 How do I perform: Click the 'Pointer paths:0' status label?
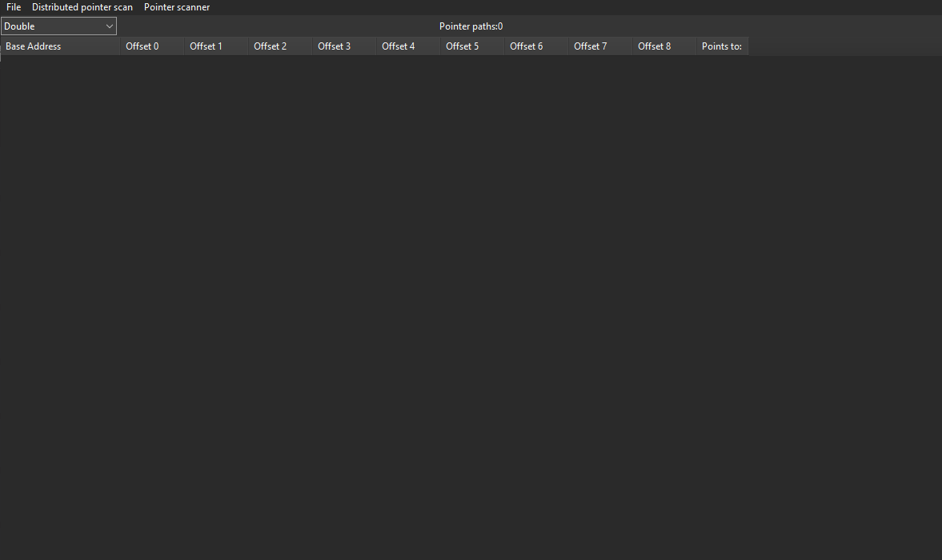click(x=471, y=26)
